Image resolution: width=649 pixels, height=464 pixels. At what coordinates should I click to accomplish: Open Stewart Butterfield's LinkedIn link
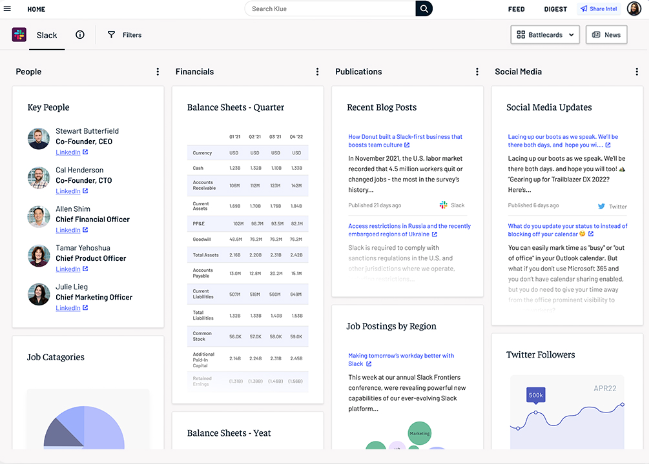[x=68, y=152]
